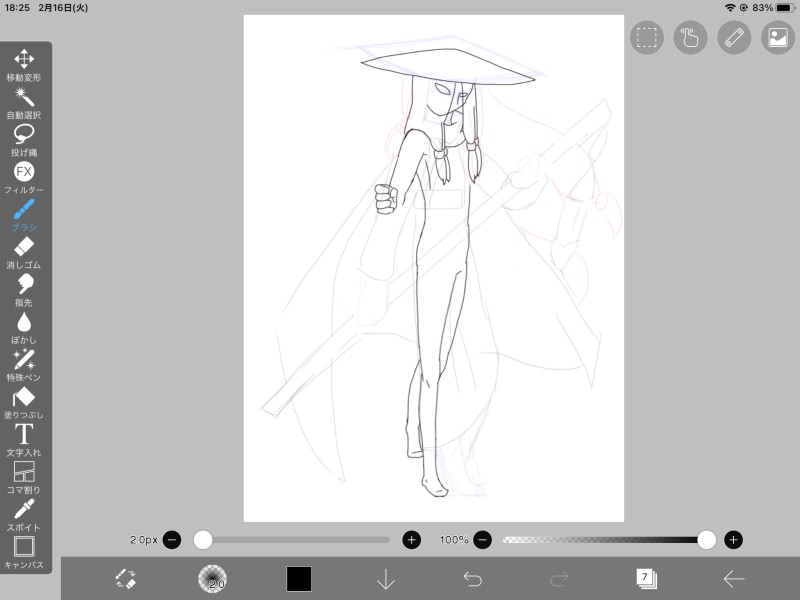Image resolution: width=800 pixels, height=600 pixels.
Task: Click the opacity slider track
Action: [x=609, y=540]
